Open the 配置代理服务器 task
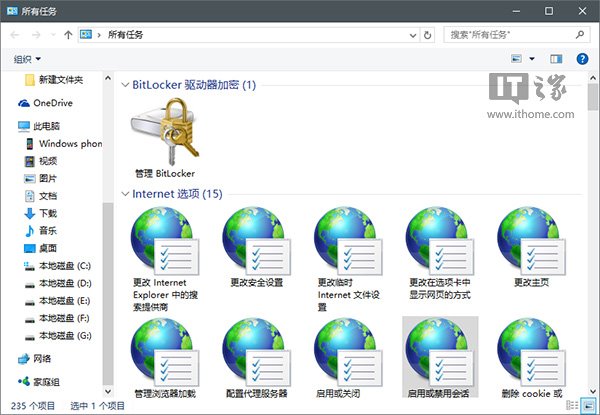 [256, 358]
